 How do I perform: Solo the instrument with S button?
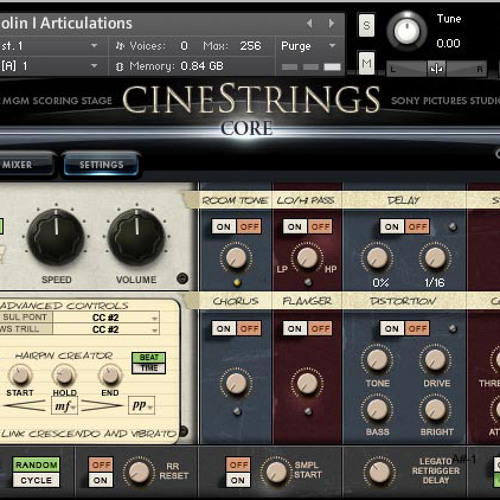click(x=366, y=25)
